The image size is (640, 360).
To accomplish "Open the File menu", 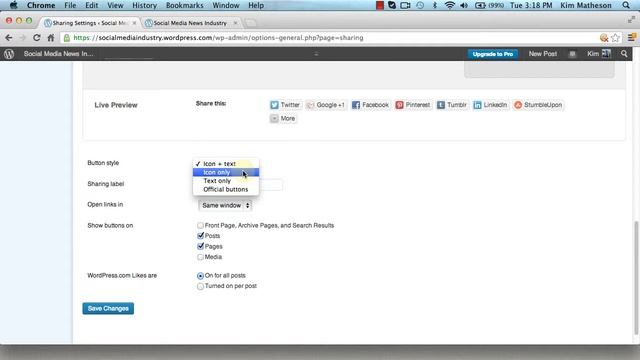I will point(70,5).
